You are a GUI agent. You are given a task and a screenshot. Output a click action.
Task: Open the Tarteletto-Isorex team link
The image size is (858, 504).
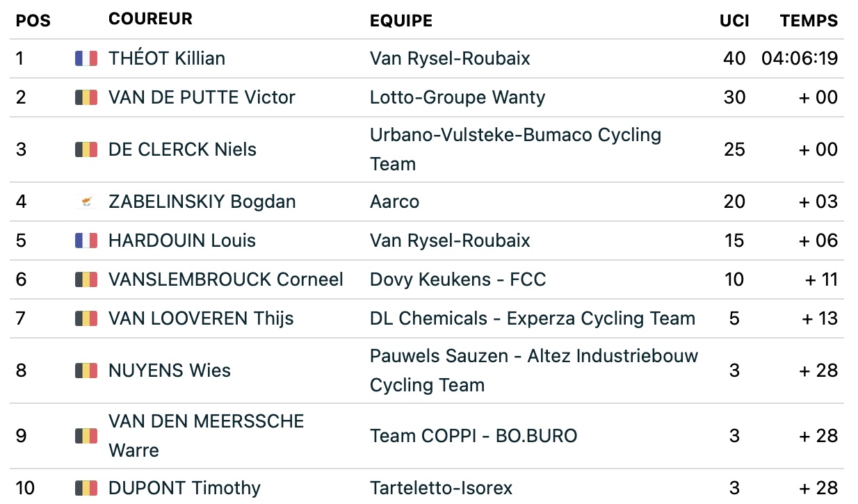[x=441, y=488]
